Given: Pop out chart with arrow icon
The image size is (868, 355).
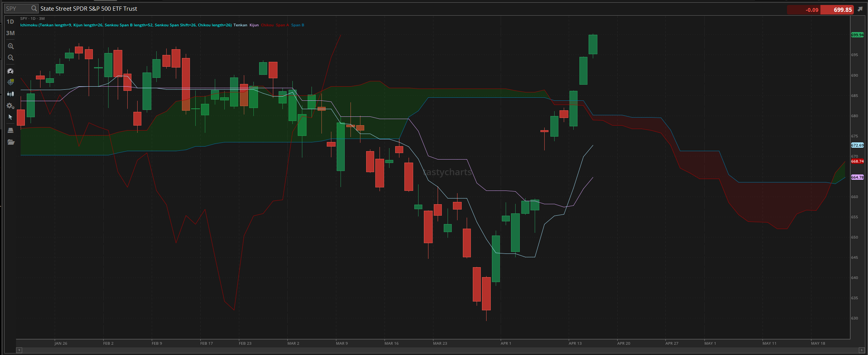Looking at the screenshot, I should click(860, 9).
